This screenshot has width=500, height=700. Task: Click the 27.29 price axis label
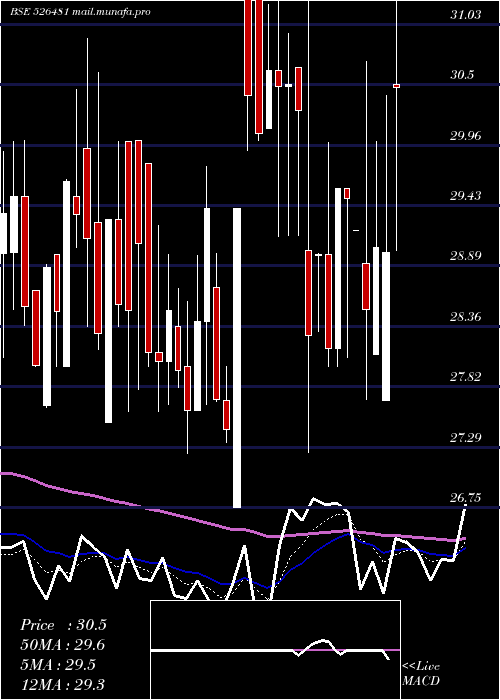466,437
